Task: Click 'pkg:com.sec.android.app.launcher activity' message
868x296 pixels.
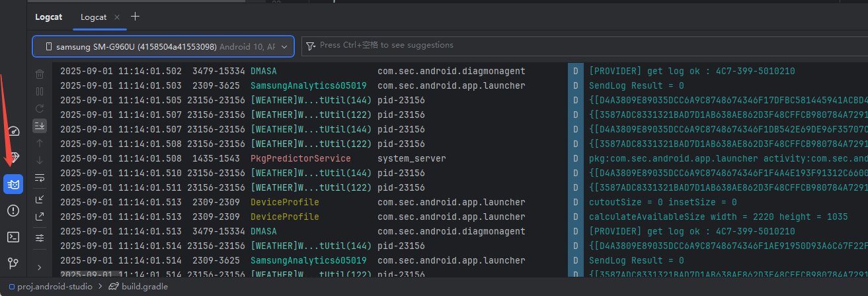Action: 728,159
